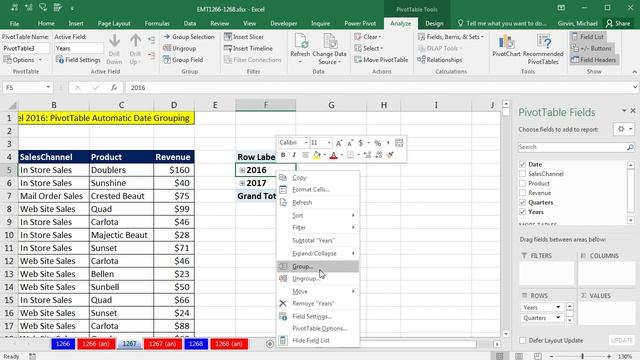Click Group Selection in the ribbon
The image size is (640, 360).
click(189, 37)
